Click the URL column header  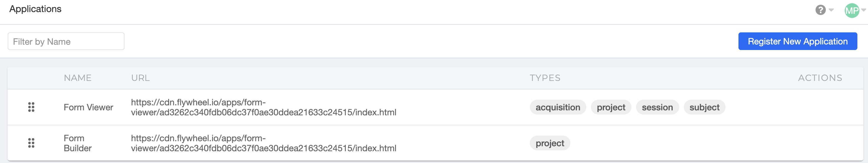(x=140, y=78)
